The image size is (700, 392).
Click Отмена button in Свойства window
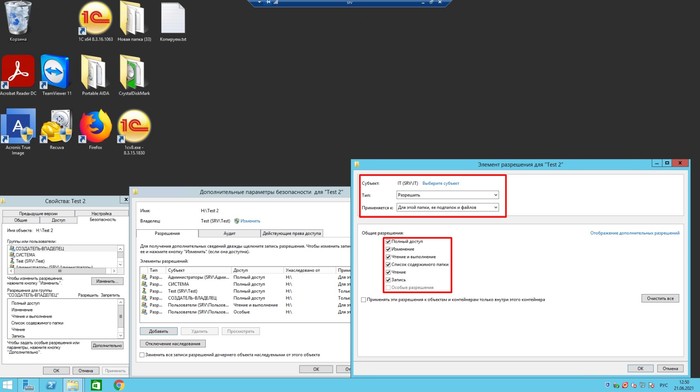[x=85, y=371]
